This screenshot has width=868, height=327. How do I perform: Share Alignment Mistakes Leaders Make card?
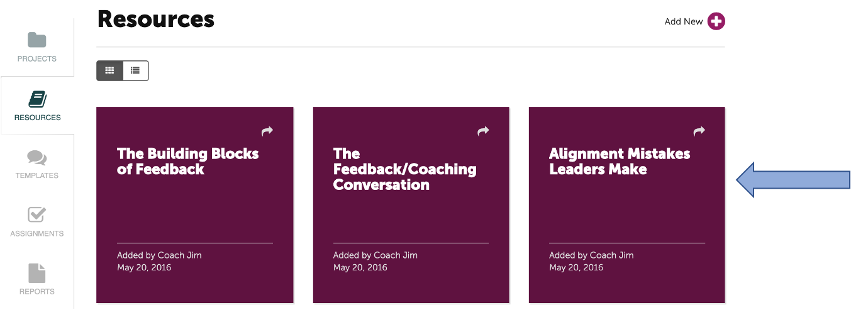(699, 131)
